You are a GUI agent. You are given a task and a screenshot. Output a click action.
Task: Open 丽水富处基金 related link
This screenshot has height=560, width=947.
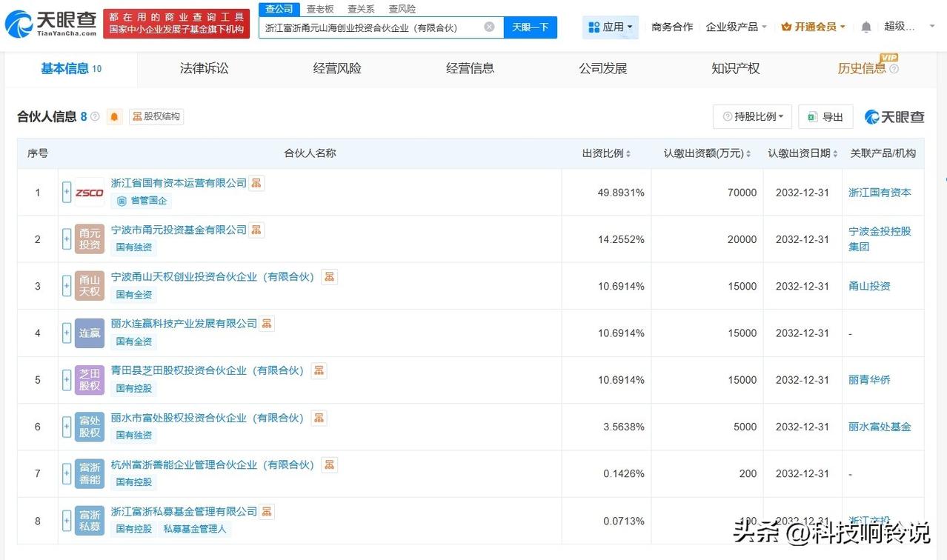[880, 427]
